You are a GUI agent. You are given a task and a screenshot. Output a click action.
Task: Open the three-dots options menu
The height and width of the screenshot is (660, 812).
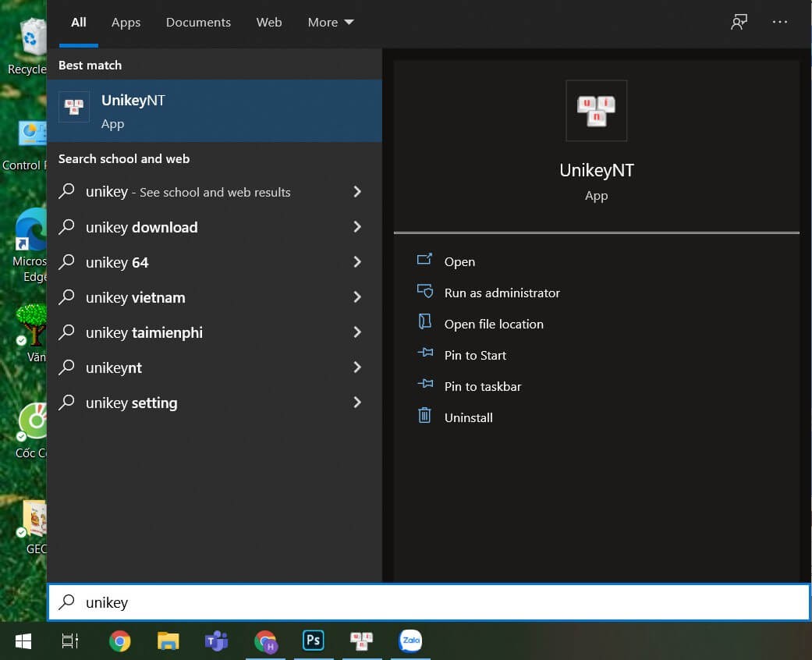[780, 22]
